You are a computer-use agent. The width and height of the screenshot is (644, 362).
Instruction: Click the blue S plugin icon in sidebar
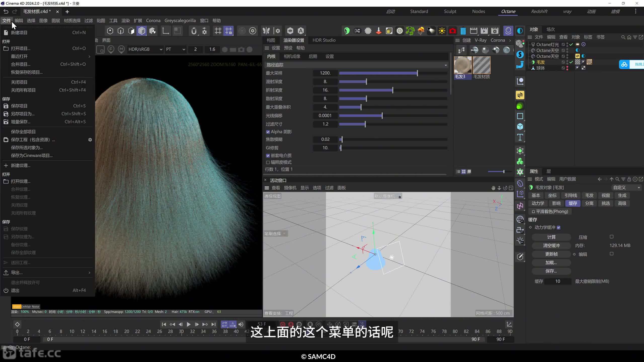point(520,54)
